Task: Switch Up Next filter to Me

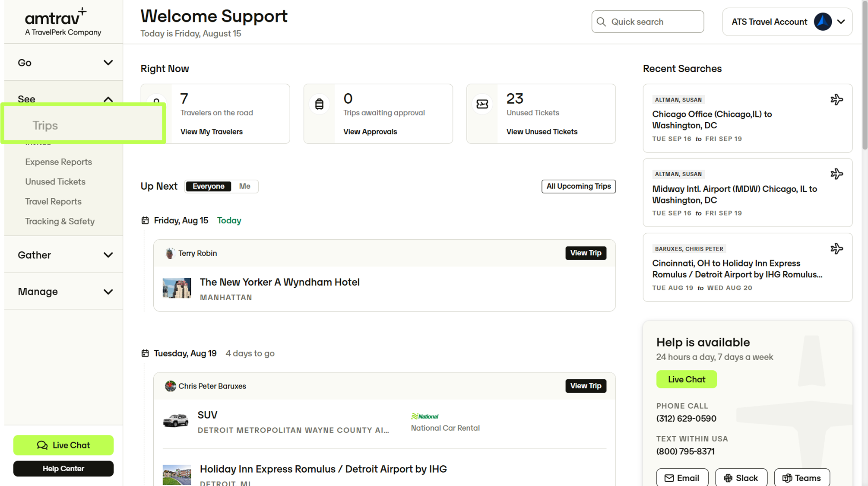Action: [244, 186]
